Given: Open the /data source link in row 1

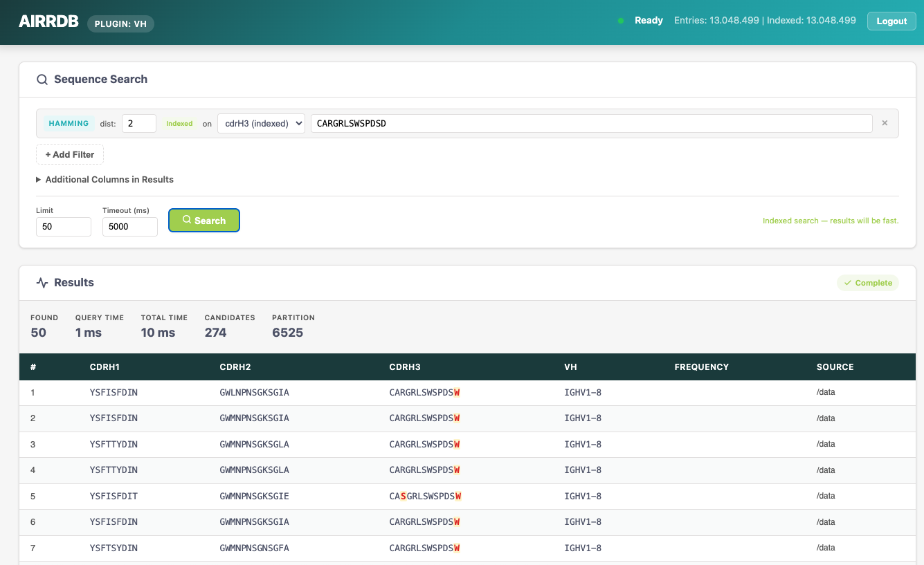Looking at the screenshot, I should pyautogui.click(x=826, y=391).
